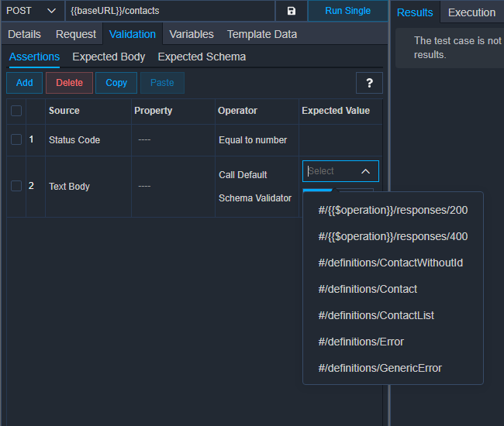Switch to the Results tab
This screenshot has width=504, height=426.
click(x=415, y=12)
